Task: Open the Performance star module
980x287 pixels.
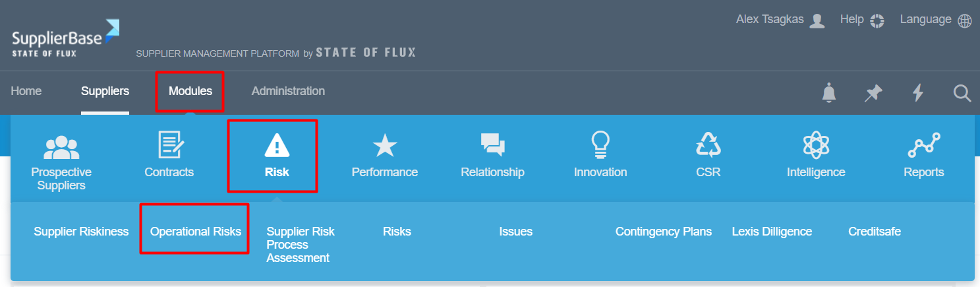Action: pyautogui.click(x=385, y=156)
